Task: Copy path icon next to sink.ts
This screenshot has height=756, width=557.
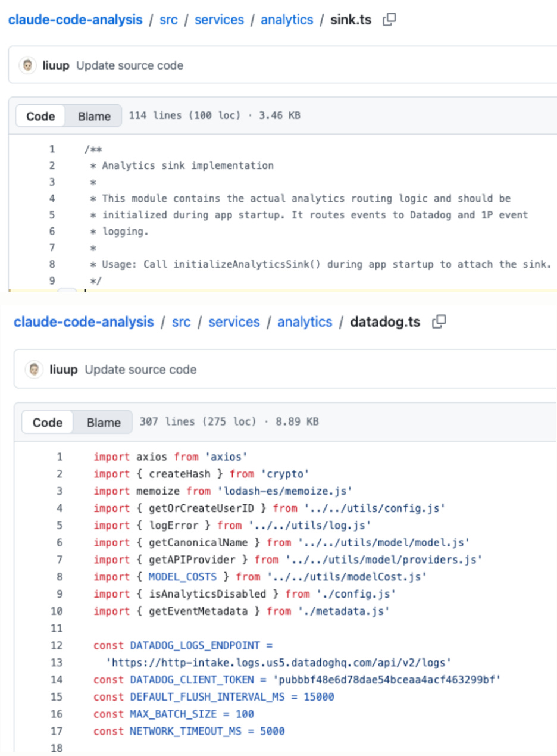Action: click(389, 20)
